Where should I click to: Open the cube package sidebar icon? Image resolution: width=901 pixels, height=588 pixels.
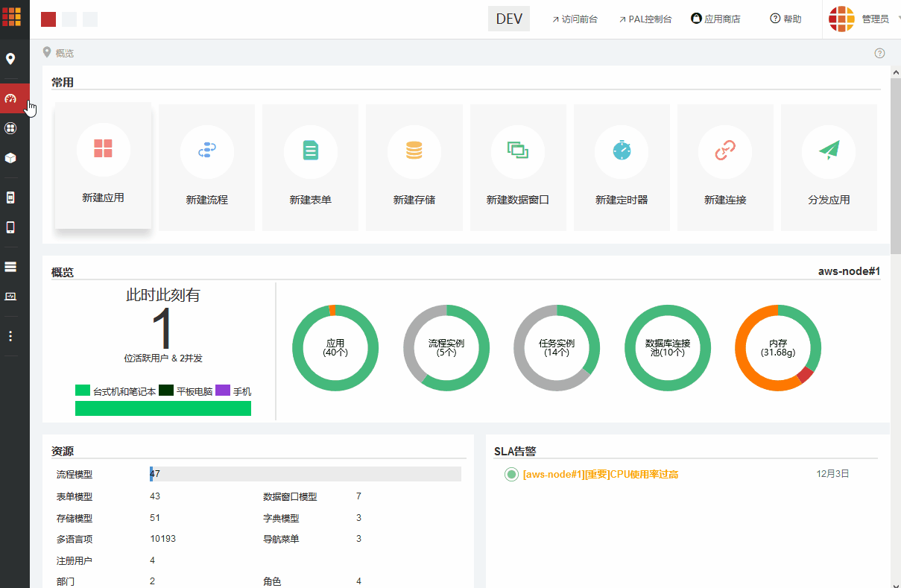(x=10, y=158)
